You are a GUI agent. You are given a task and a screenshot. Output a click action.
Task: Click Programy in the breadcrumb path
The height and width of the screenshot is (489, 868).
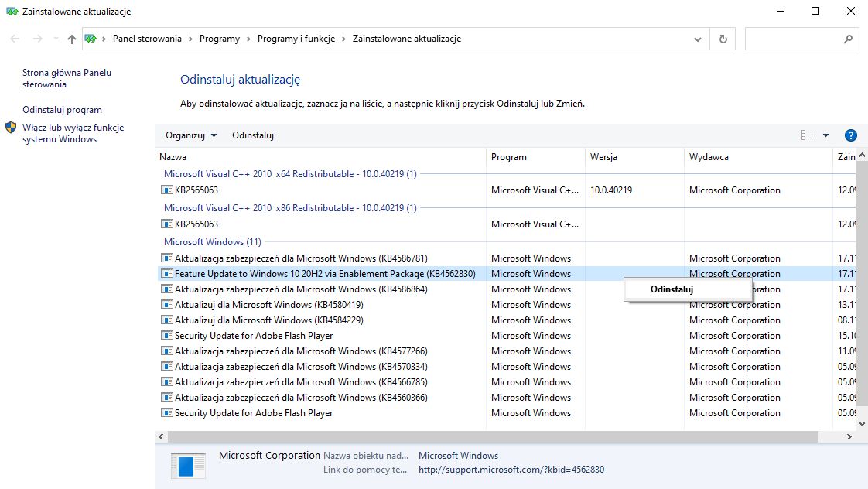click(x=219, y=39)
